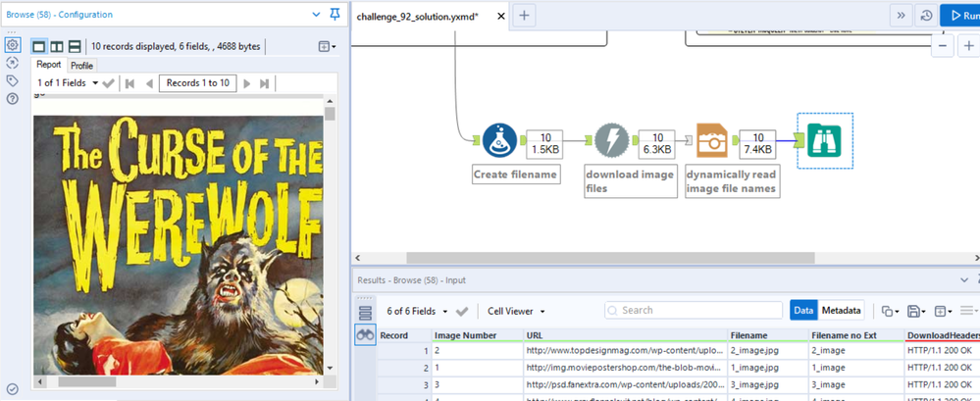Click Results messages list icon
980x401 pixels.
366,314
